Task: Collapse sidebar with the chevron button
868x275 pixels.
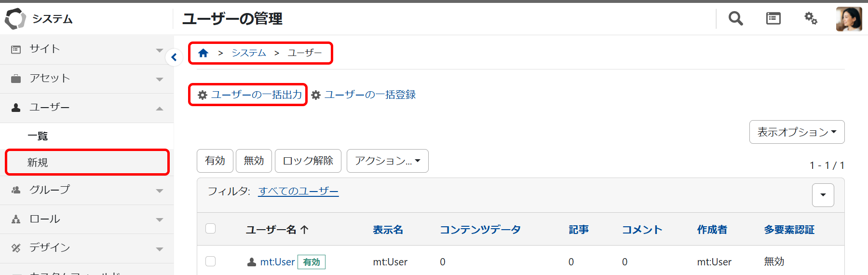Action: [x=174, y=57]
